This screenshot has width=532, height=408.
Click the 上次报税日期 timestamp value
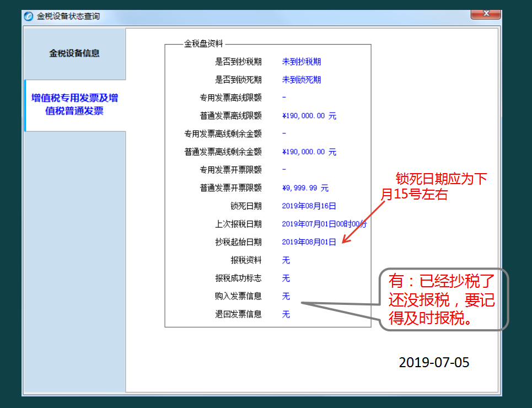[x=323, y=224]
